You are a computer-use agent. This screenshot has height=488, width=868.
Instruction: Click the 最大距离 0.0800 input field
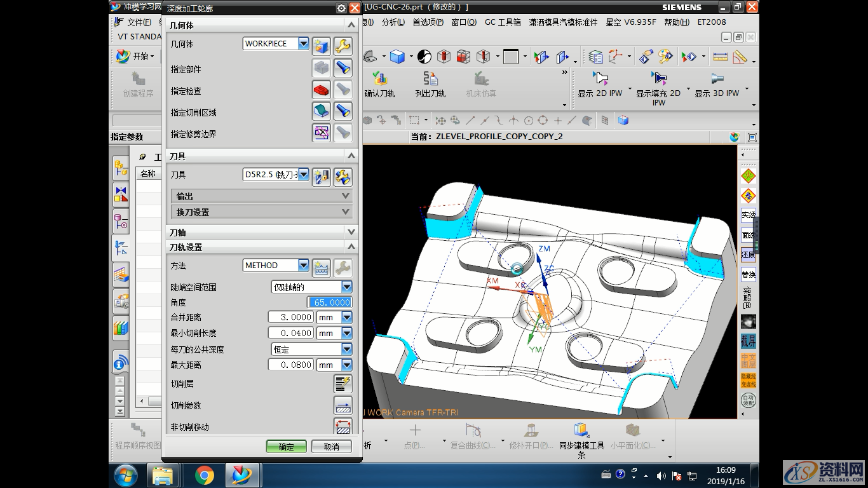click(290, 365)
